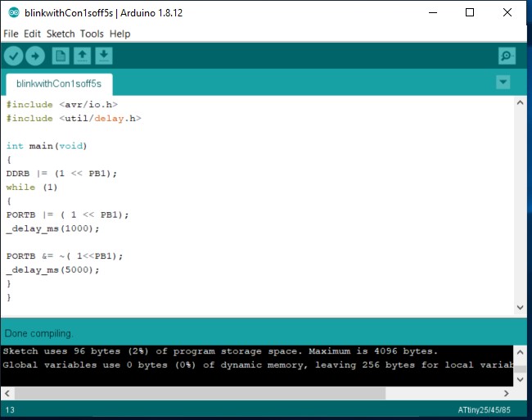
Task: Click console scrollbar up arrow
Action: 520,353
